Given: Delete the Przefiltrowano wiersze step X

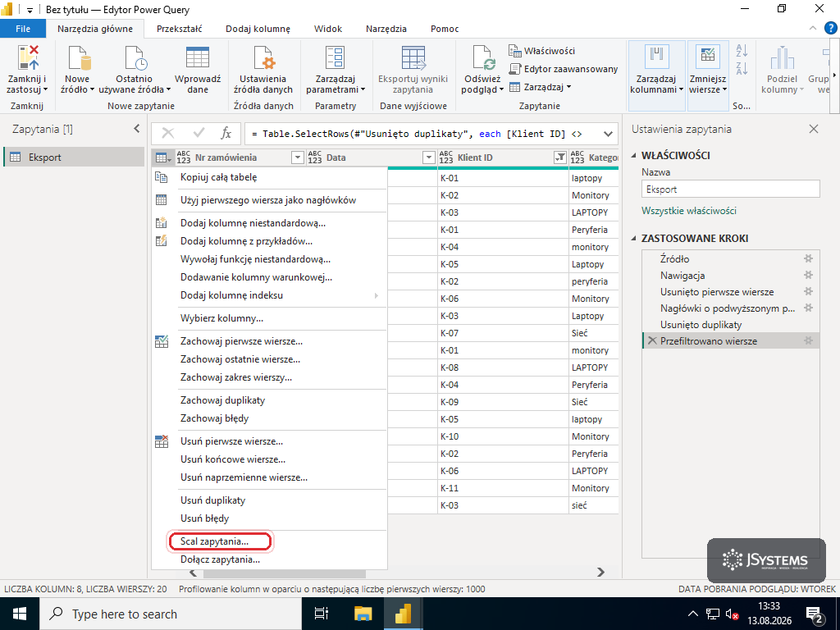Looking at the screenshot, I should [x=651, y=340].
